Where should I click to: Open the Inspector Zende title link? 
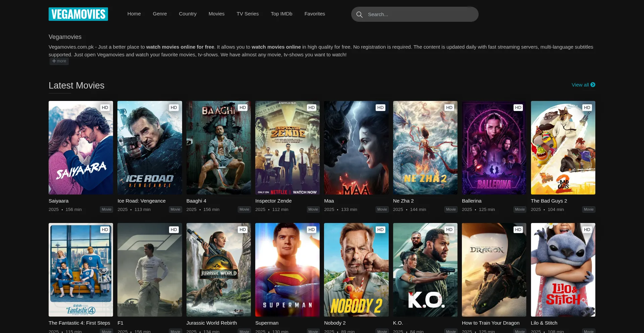point(273,201)
